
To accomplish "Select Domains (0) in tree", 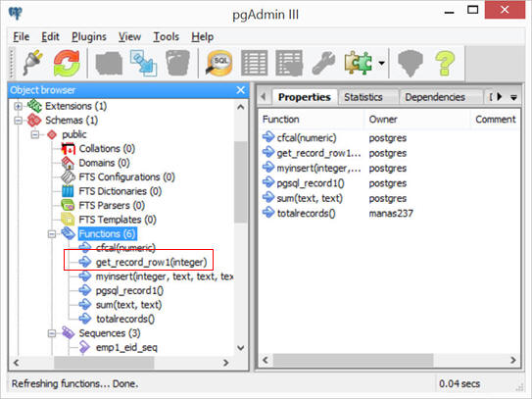I will [104, 163].
